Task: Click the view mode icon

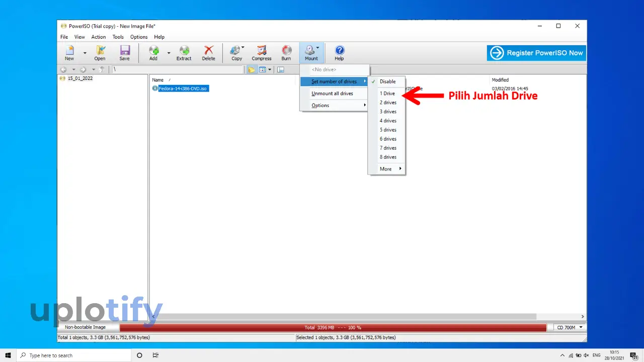Action: tap(262, 70)
